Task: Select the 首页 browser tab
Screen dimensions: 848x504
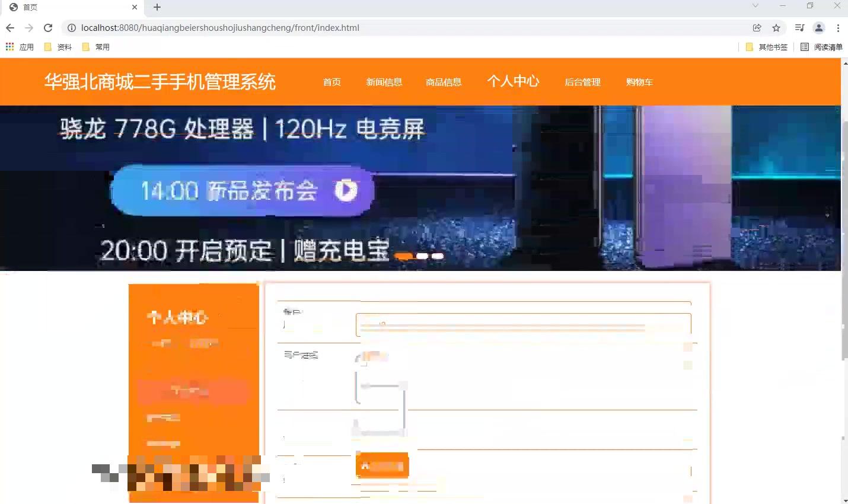Action: (x=71, y=7)
